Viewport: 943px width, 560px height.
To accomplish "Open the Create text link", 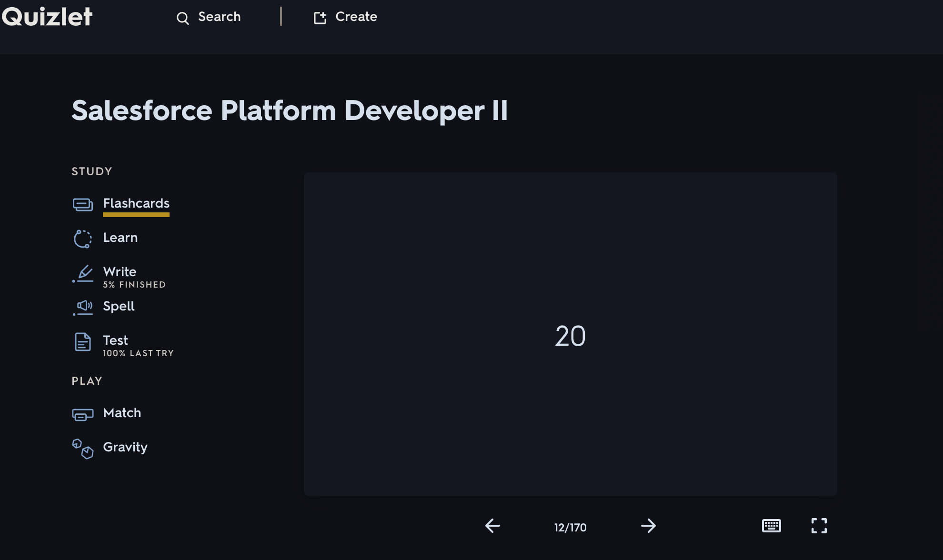I will coord(356,17).
